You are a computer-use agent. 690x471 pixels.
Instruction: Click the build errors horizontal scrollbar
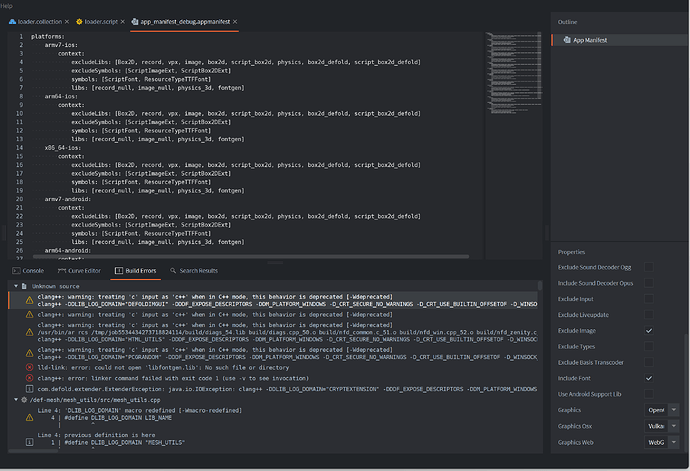33,450
